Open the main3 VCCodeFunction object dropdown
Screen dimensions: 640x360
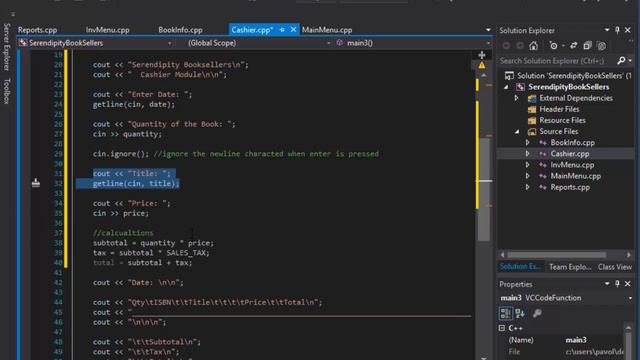point(630,298)
